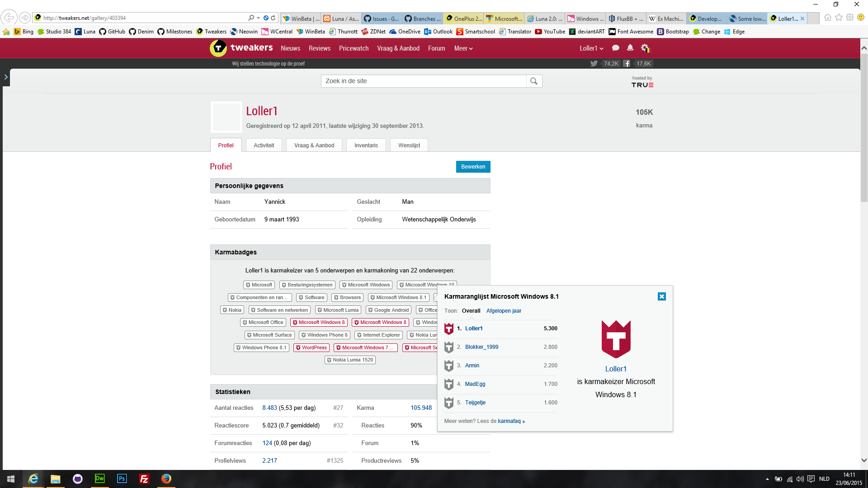Viewport: 868px width, 488px height.
Task: Open File Explorer from taskbar
Action: 55,479
